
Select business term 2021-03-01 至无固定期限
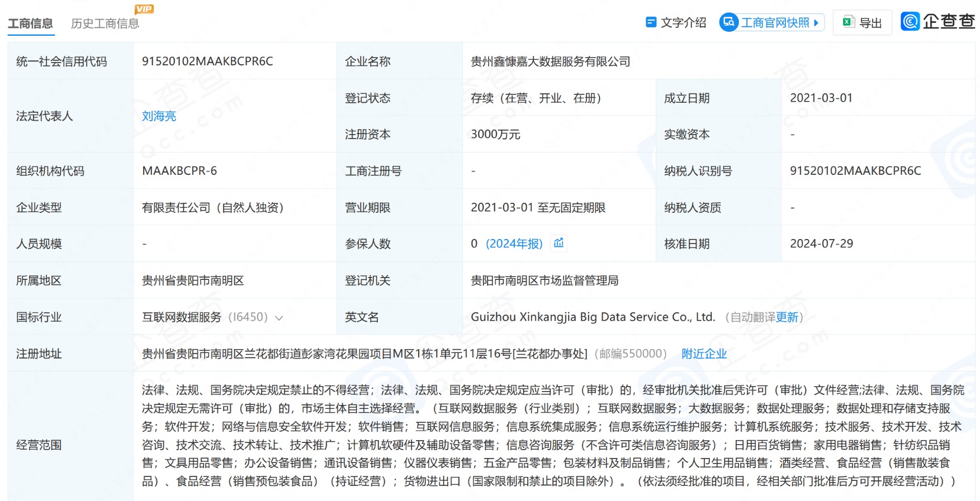pyautogui.click(x=538, y=208)
